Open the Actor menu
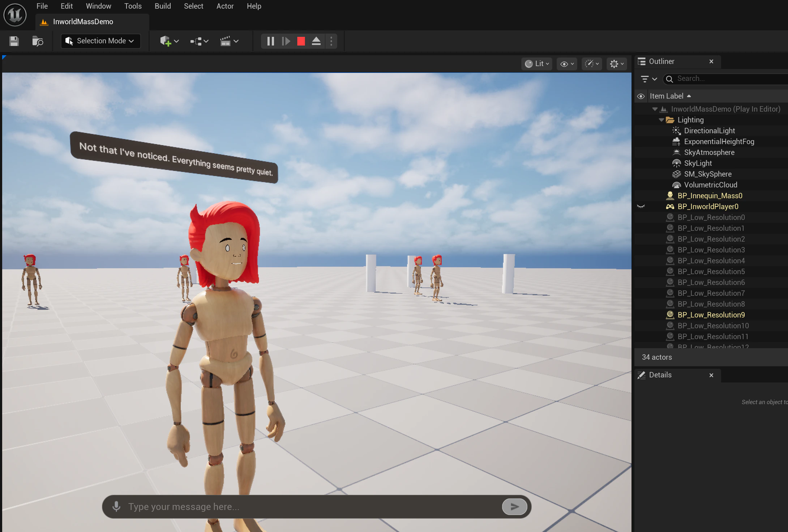 click(225, 6)
